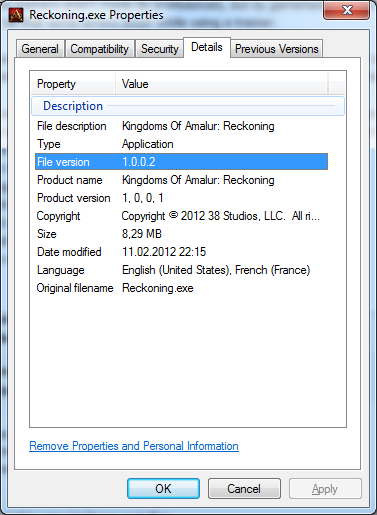Click the Value column header
This screenshot has width=377, height=515.
pyautogui.click(x=221, y=84)
